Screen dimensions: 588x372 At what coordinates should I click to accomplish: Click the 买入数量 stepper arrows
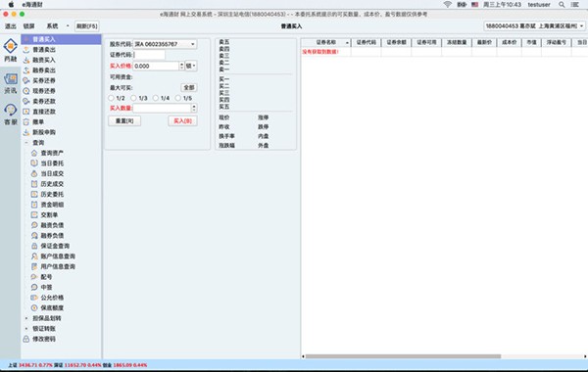click(x=194, y=108)
